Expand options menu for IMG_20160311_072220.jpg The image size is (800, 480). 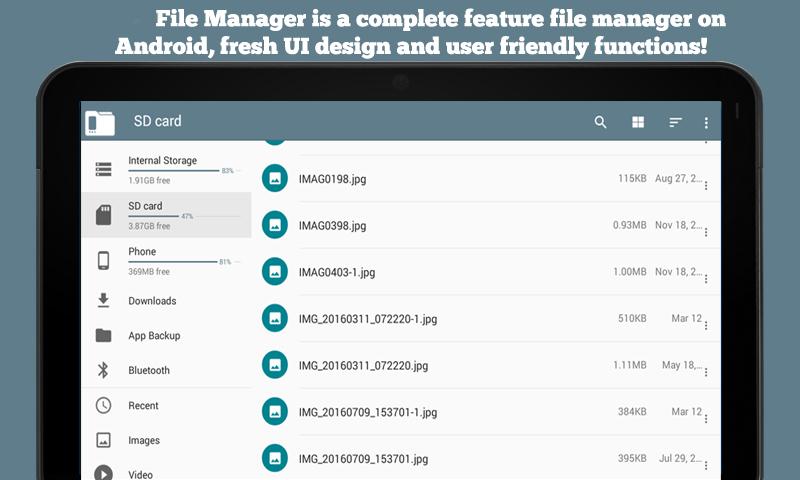pos(706,372)
